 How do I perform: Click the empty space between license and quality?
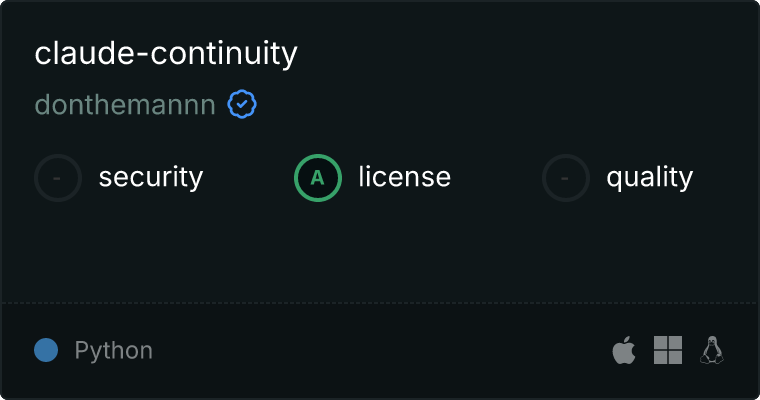coord(497,178)
